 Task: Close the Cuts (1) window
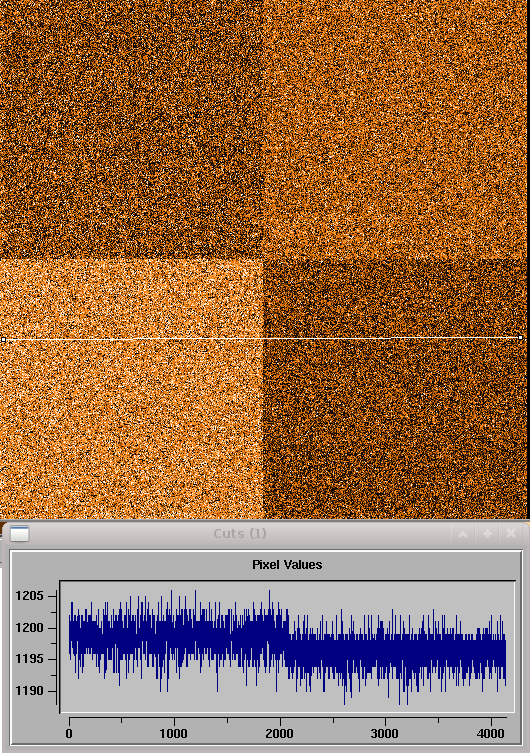(511, 534)
